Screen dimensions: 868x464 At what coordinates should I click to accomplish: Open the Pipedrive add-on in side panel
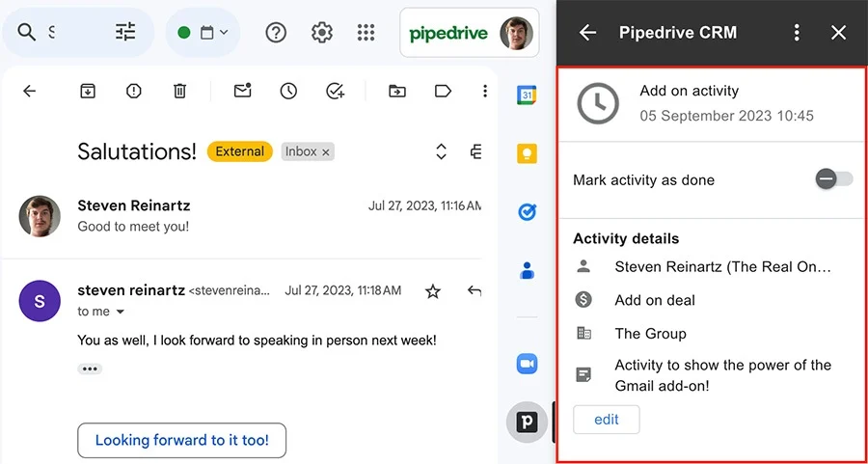[x=527, y=423]
